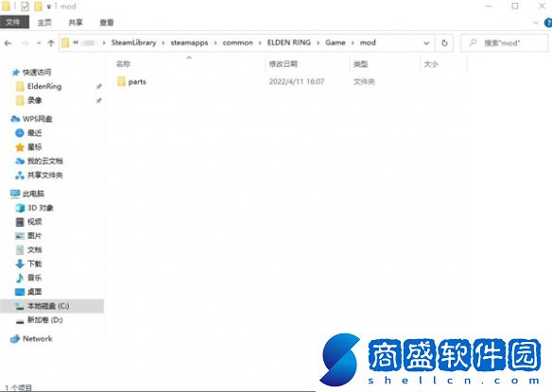Open 我的云文档 cloud documents
The height and width of the screenshot is (392, 552).
click(x=45, y=162)
